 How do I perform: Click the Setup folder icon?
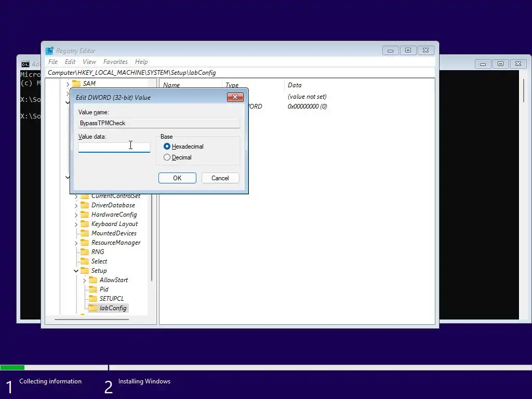(85, 270)
